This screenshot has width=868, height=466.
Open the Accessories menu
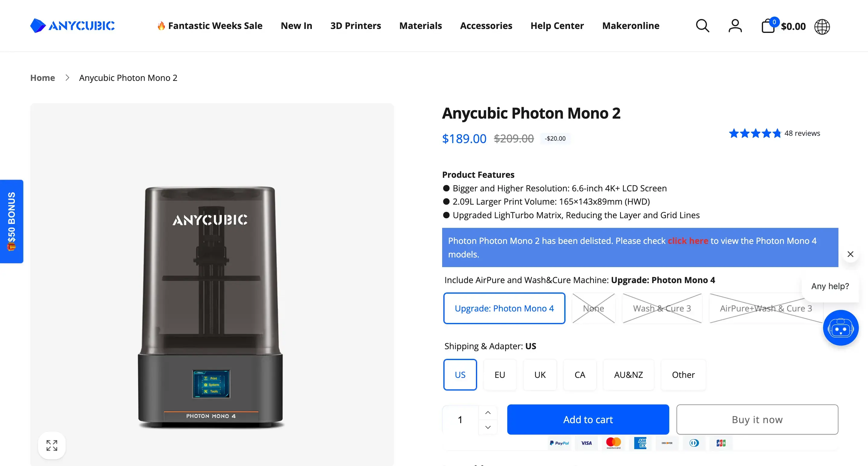pos(486,26)
